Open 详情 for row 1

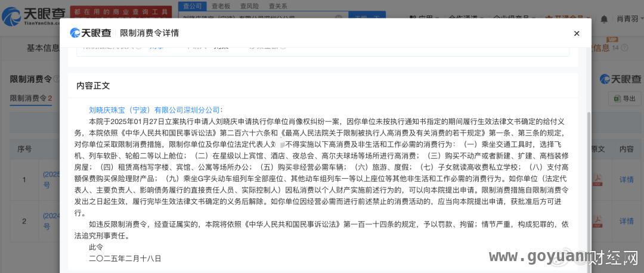(x=626, y=179)
